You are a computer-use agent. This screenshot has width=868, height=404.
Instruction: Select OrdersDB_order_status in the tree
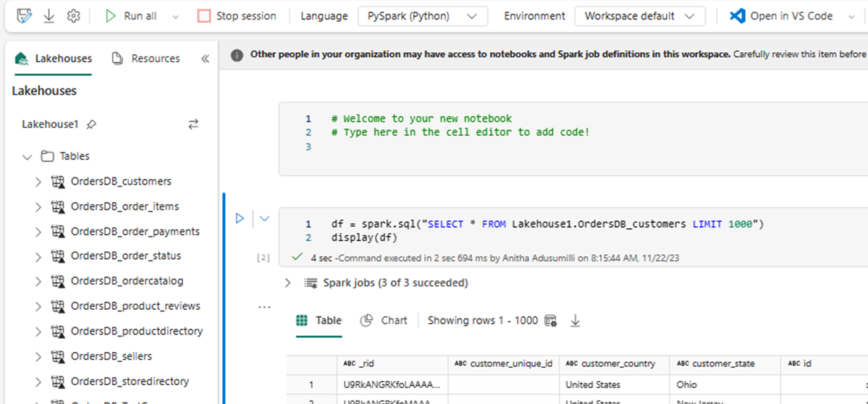pos(126,256)
